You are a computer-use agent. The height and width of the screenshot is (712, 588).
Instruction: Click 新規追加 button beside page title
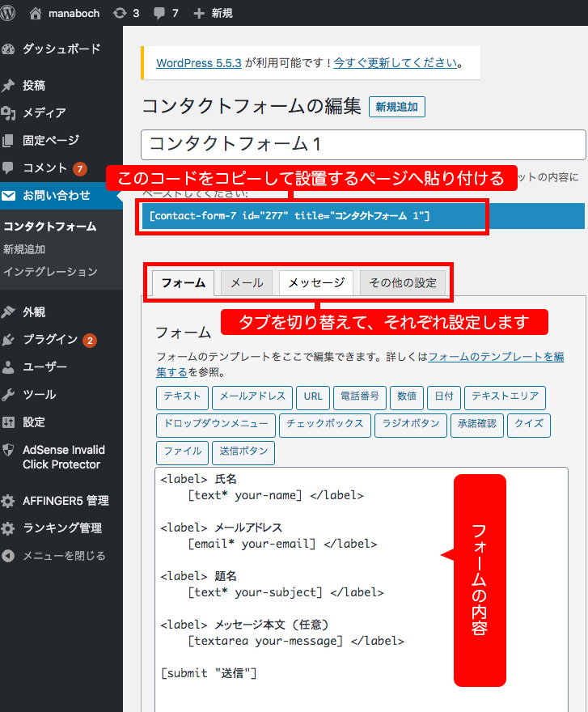(x=397, y=107)
